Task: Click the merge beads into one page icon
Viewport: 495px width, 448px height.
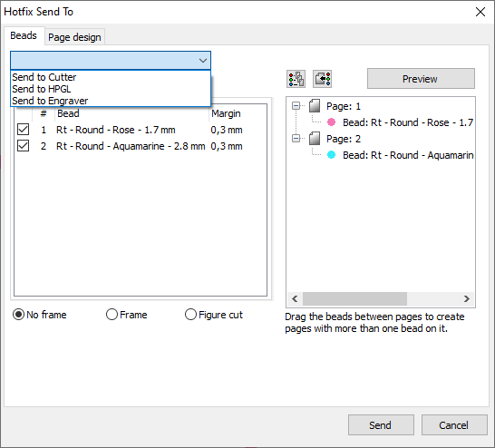Action: click(x=322, y=79)
